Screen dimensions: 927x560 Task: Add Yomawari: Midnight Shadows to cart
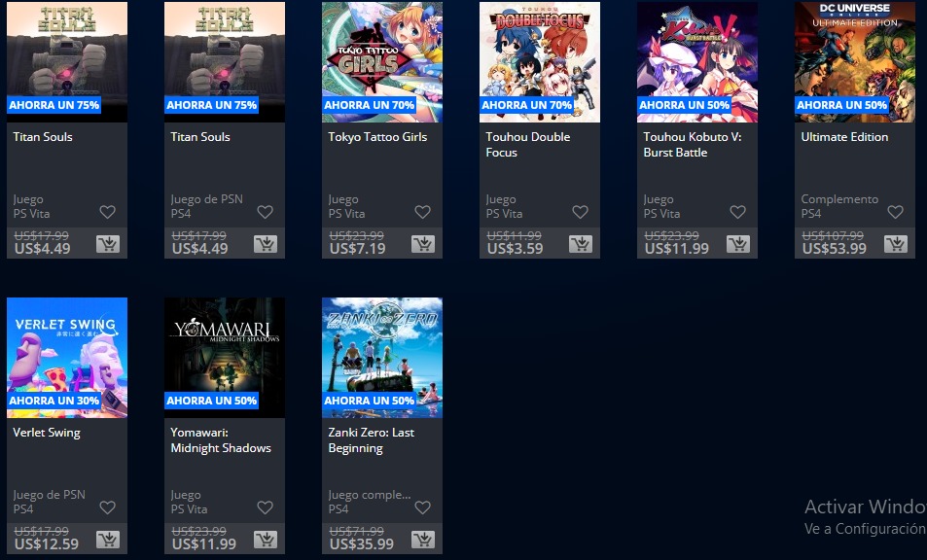[266, 540]
